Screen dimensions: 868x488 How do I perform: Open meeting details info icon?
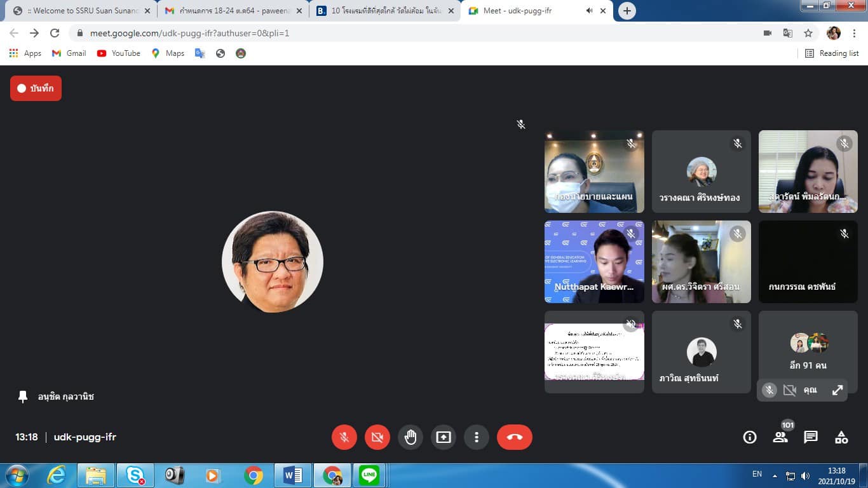pyautogui.click(x=750, y=437)
